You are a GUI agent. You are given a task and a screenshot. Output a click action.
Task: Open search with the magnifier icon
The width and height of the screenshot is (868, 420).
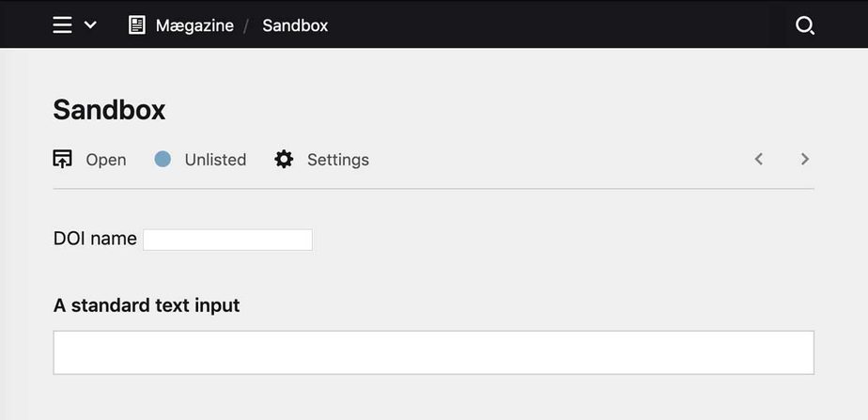click(805, 25)
